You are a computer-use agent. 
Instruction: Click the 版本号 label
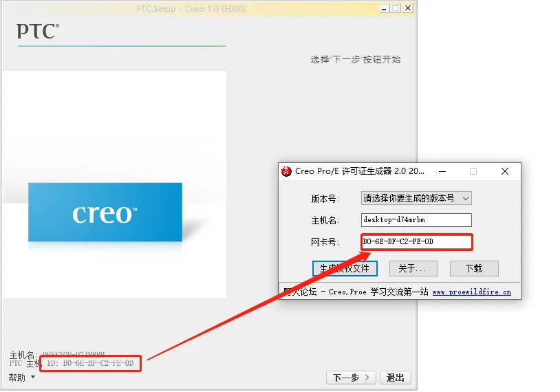pyautogui.click(x=325, y=199)
